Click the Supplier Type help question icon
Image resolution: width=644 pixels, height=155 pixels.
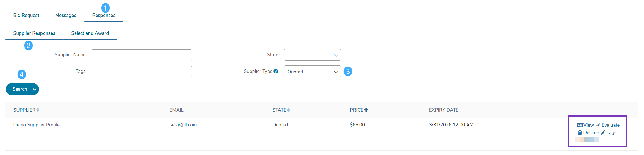pos(276,71)
